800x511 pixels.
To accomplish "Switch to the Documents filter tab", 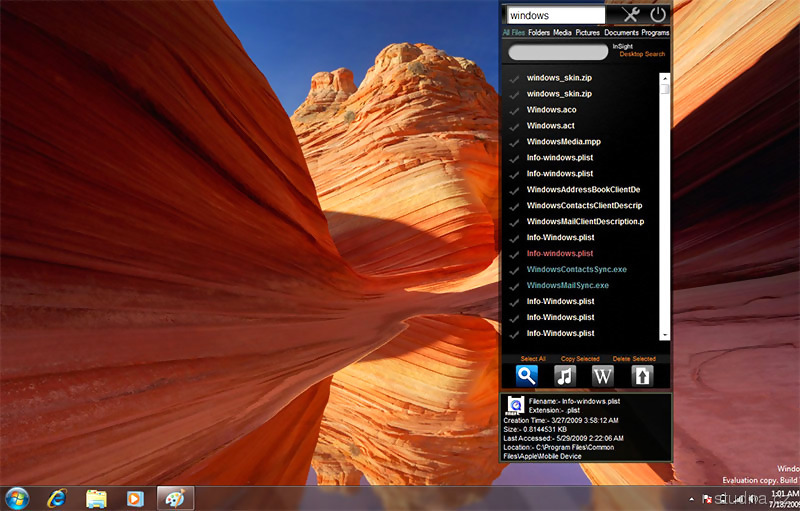I will [x=621, y=33].
